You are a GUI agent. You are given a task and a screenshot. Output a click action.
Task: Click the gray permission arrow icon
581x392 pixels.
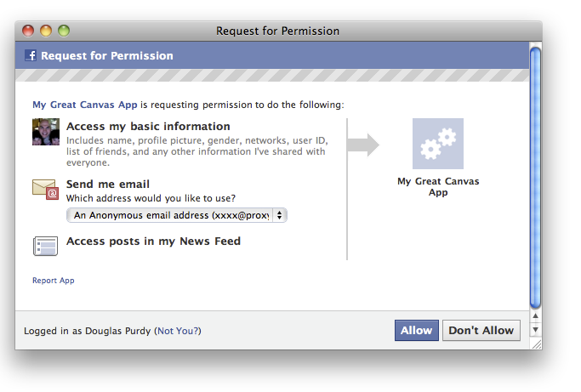click(363, 145)
